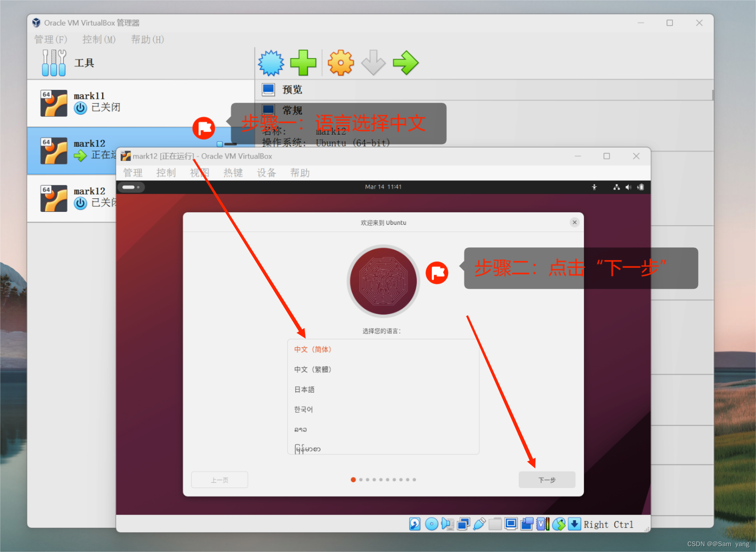Click the first orange page indicator dot
Image resolution: width=756 pixels, height=552 pixels.
[353, 480]
